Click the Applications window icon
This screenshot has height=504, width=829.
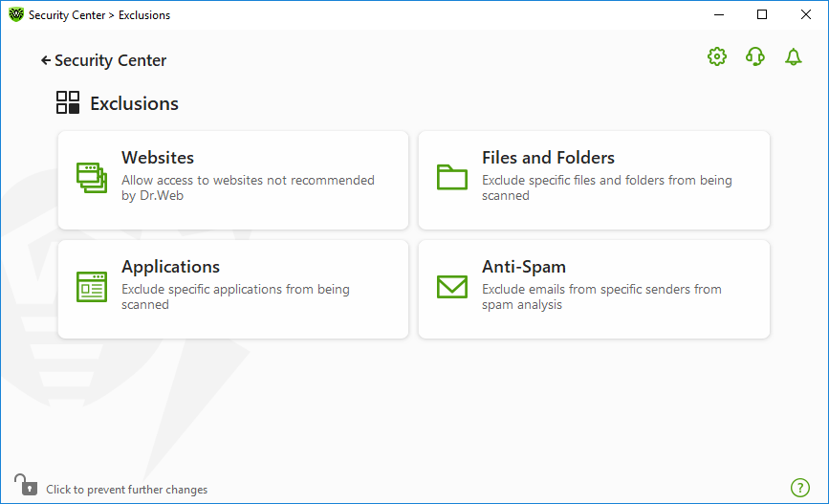point(92,287)
